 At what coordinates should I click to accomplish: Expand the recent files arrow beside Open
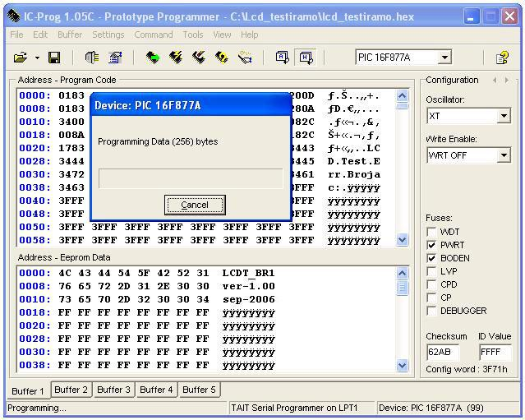tap(37, 58)
